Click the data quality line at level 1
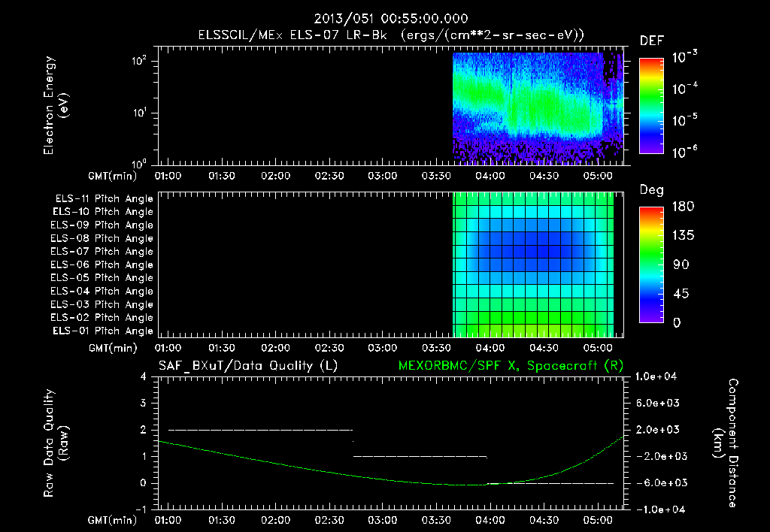Image resolution: width=770 pixels, height=532 pixels. (420, 456)
